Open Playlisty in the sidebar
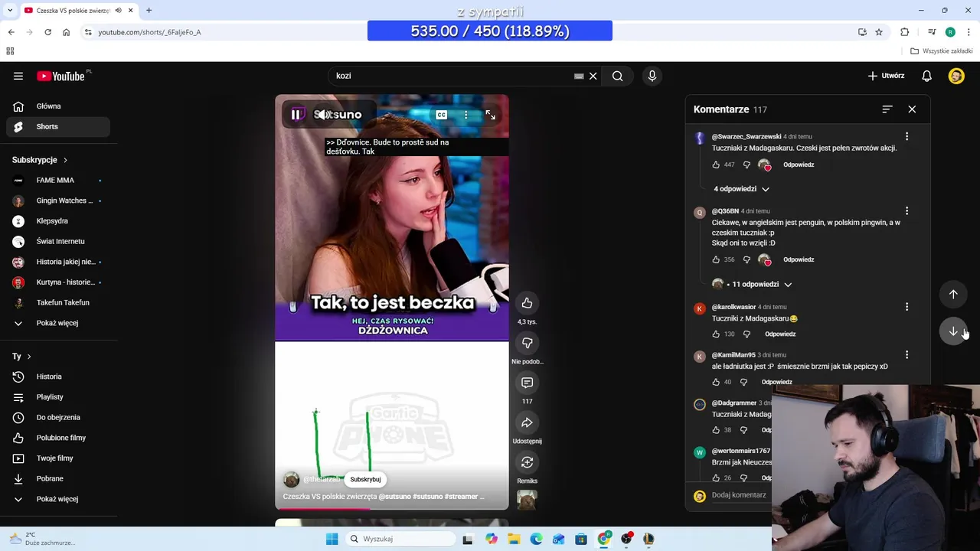Viewport: 980px width, 551px height. coord(58,397)
